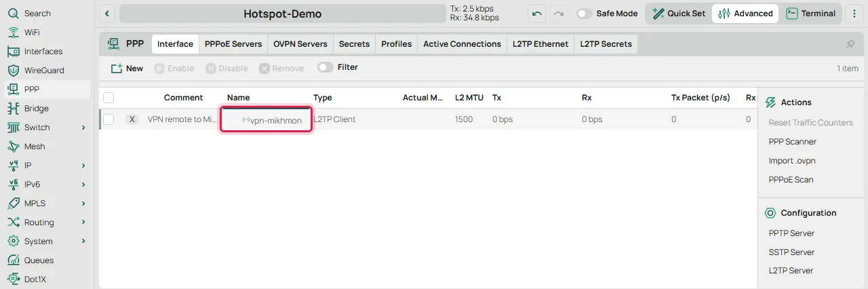Switch to the L2TP Secrets tab

pyautogui.click(x=606, y=44)
